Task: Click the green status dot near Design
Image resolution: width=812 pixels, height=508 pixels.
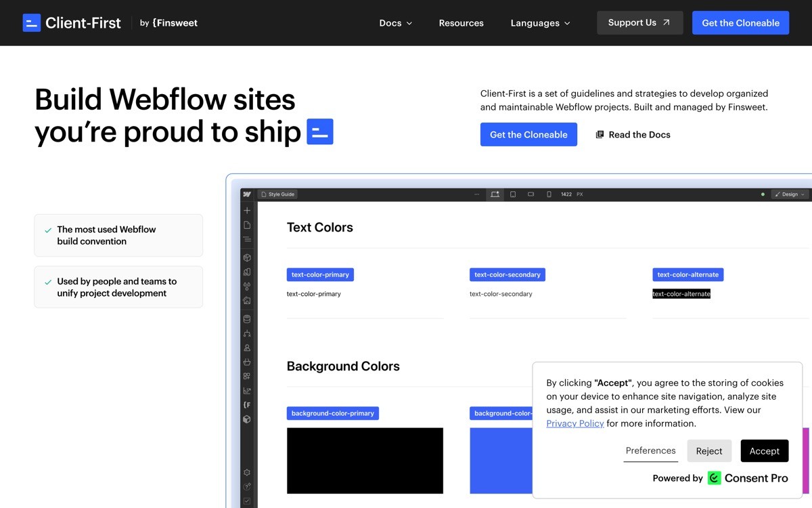Action: click(x=763, y=194)
